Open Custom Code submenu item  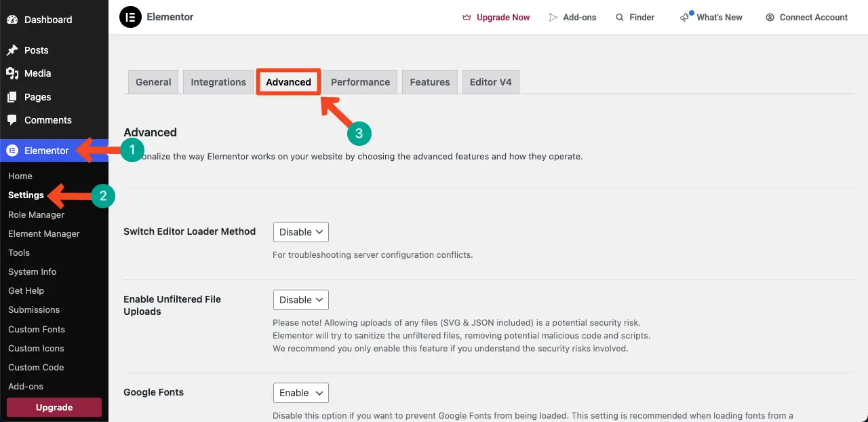(x=36, y=367)
